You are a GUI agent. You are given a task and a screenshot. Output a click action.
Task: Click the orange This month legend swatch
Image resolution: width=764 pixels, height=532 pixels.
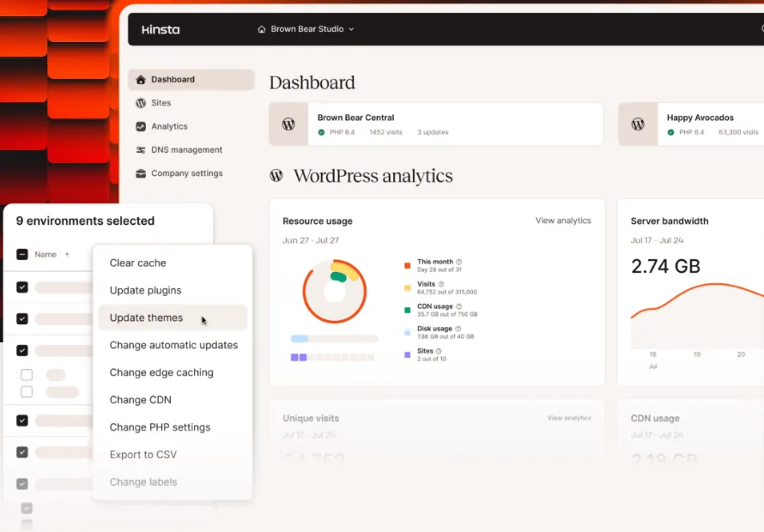point(408,265)
